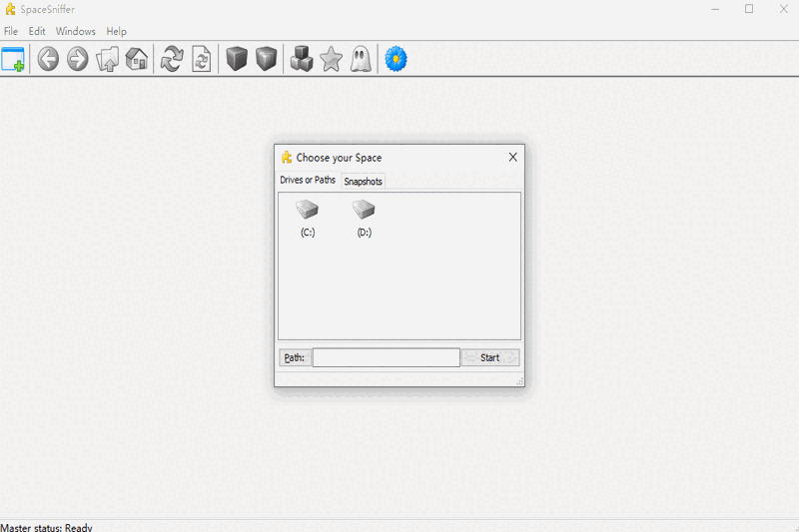The image size is (799, 532).
Task: Toggle the stacked cubes icon
Action: point(302,59)
